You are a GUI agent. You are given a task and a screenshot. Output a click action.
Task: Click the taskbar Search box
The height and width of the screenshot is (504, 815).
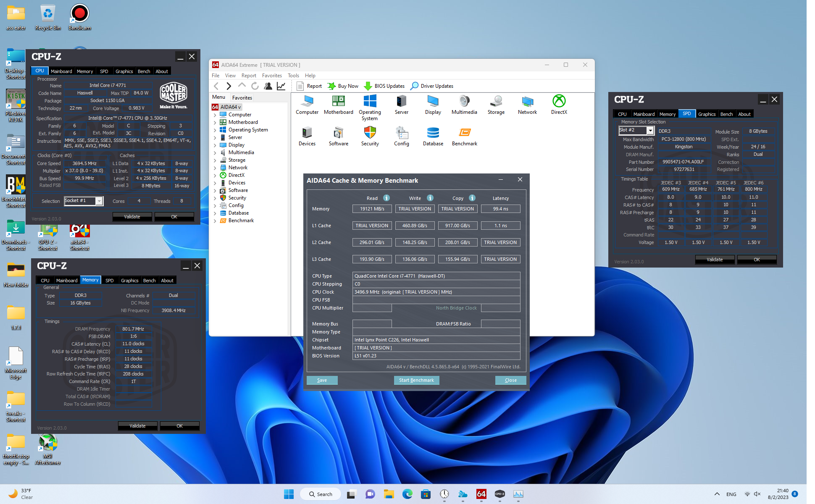pyautogui.click(x=321, y=494)
